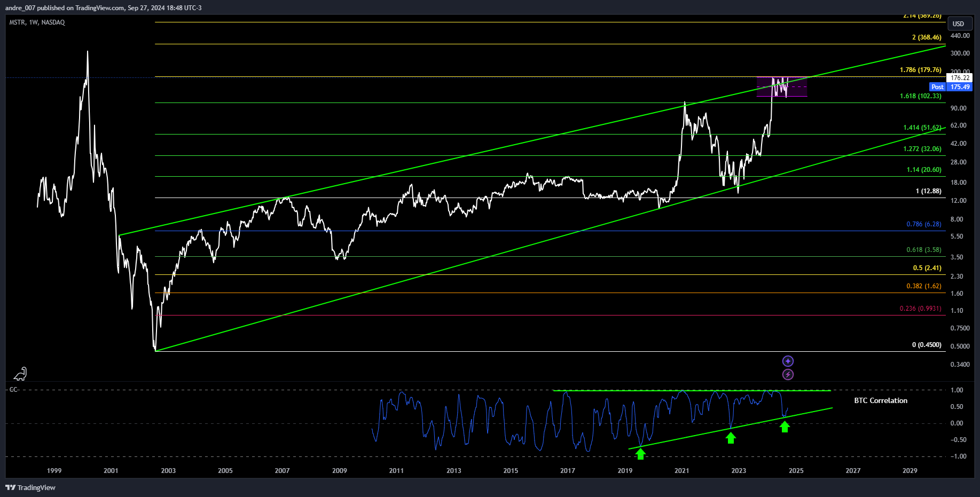Click the 8.00 price axis value

tap(957, 219)
